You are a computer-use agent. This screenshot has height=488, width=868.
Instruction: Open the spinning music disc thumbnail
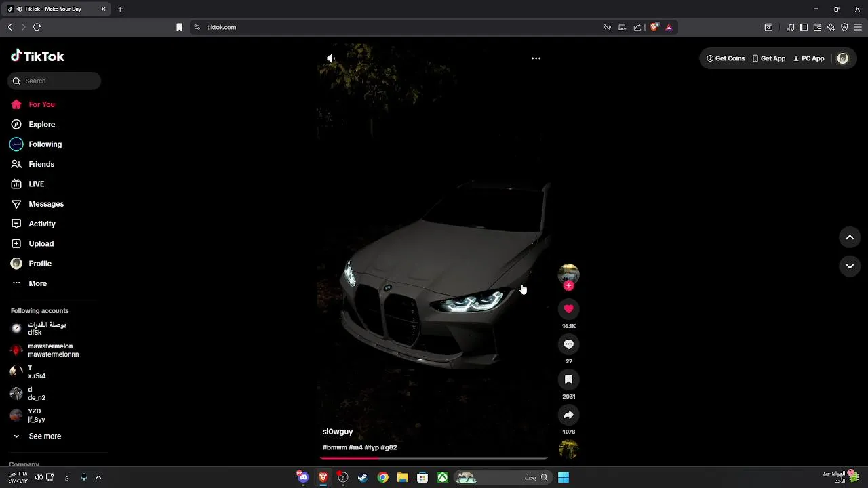pos(568,449)
